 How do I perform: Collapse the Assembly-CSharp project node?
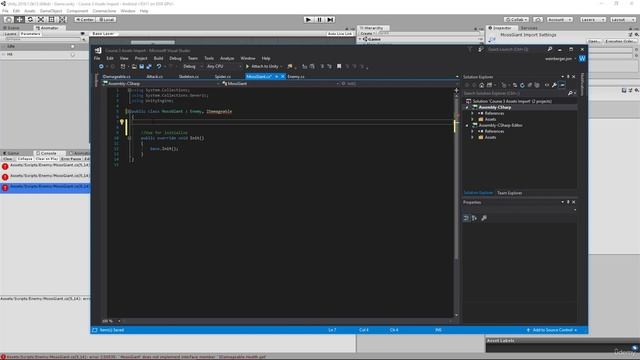(x=467, y=107)
